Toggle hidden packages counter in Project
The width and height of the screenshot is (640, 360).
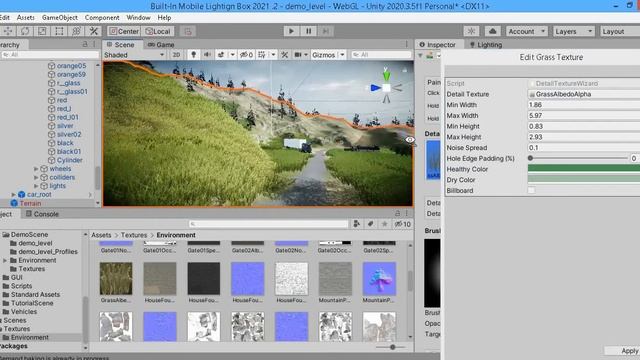[x=402, y=224]
